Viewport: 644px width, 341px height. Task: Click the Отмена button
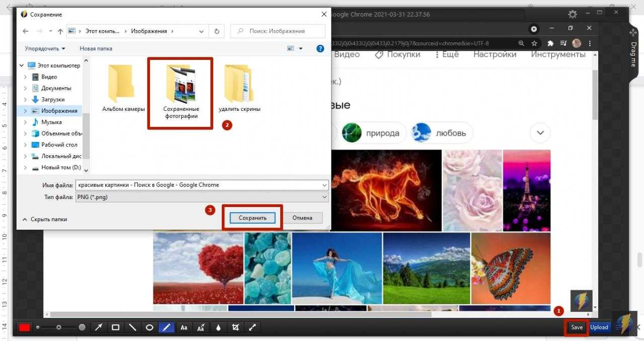coord(302,218)
